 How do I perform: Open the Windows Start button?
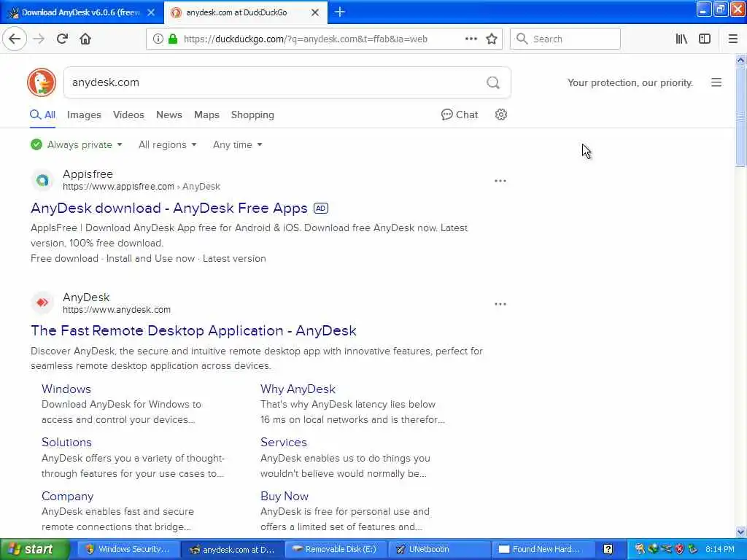(35, 549)
